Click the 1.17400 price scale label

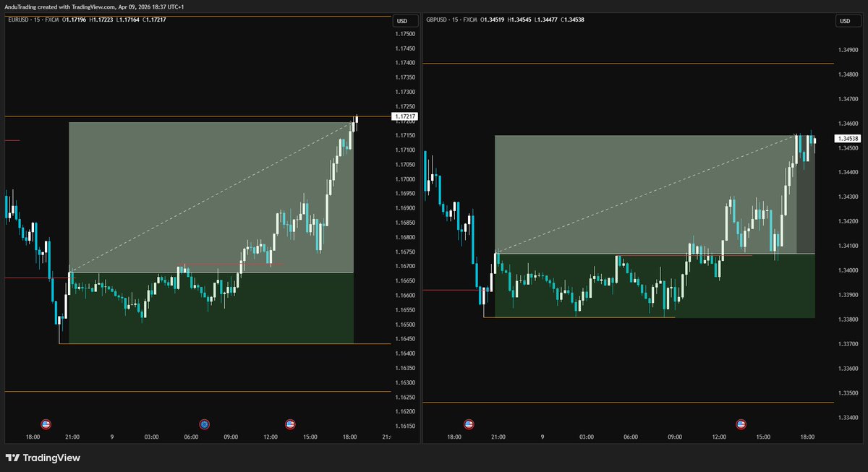tap(406, 63)
